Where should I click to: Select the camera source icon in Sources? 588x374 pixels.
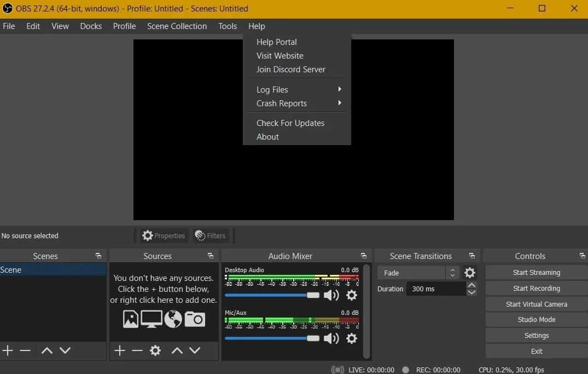point(195,318)
